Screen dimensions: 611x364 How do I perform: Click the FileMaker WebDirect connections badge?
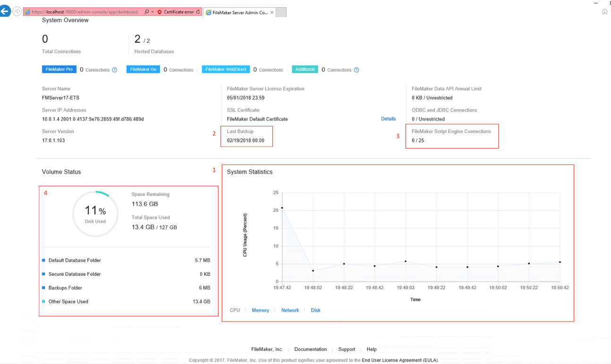point(226,69)
